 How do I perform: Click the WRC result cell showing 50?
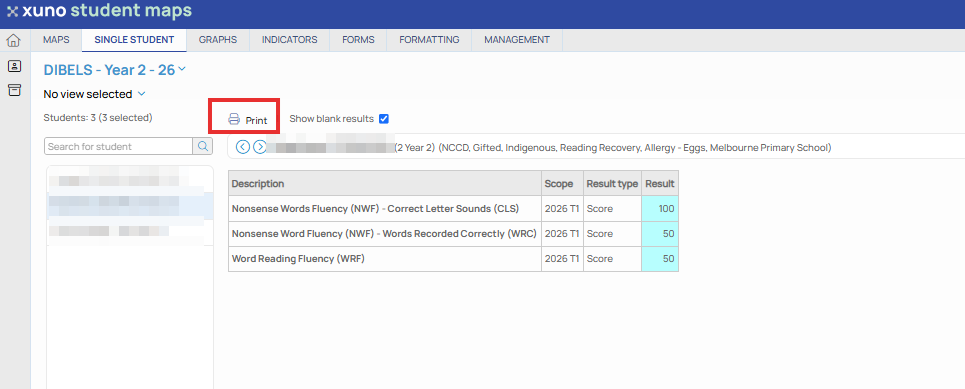point(660,234)
